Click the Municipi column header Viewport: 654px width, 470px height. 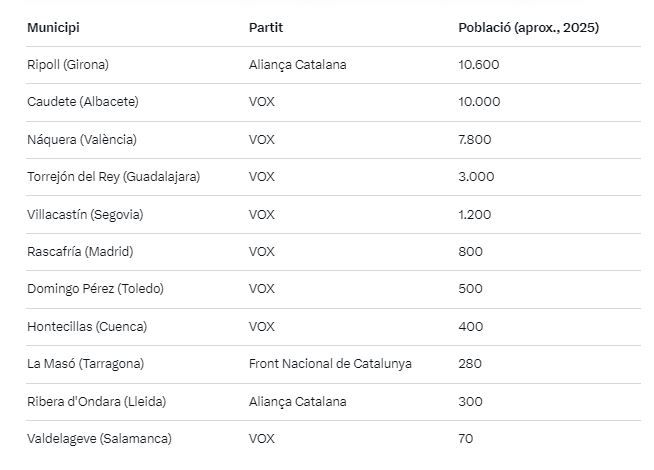point(53,27)
